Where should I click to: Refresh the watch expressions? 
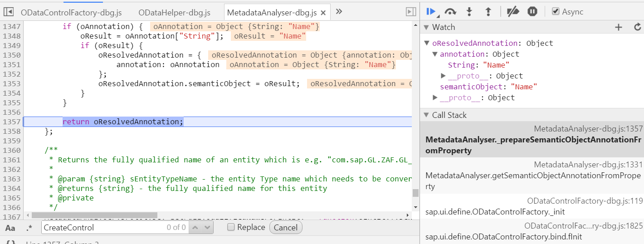tap(637, 27)
